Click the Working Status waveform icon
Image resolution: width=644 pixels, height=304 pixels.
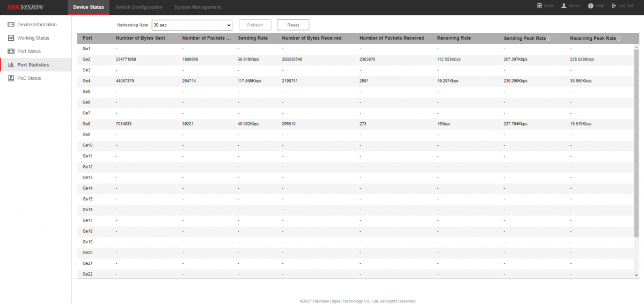pos(11,38)
